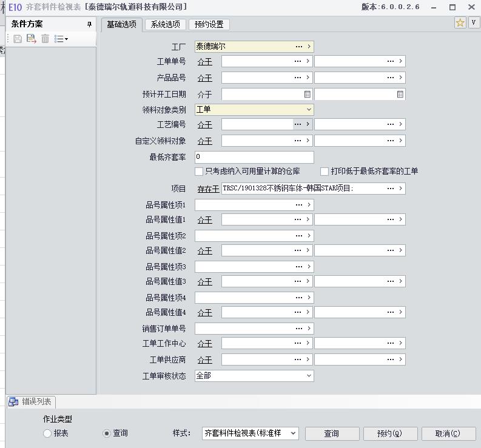The image size is (481, 448).
Task: Open lookup dots for second 自定义领料对象 field
Action: click(391, 141)
